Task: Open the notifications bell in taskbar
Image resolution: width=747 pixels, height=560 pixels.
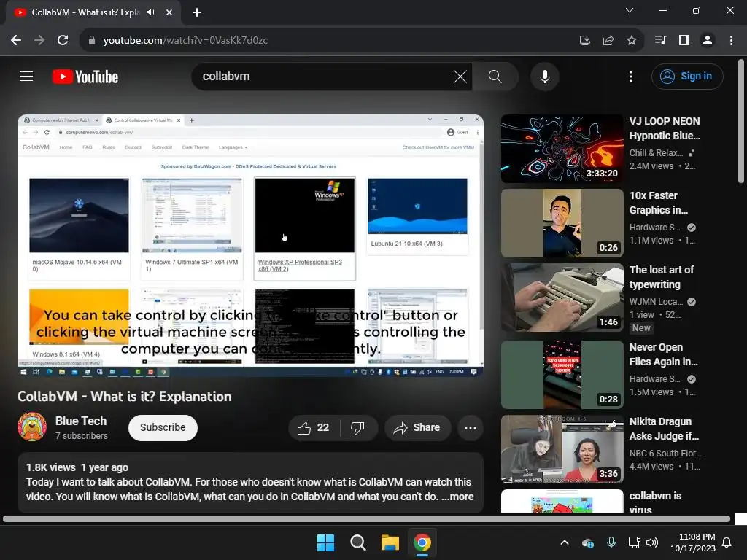Action: click(x=727, y=542)
